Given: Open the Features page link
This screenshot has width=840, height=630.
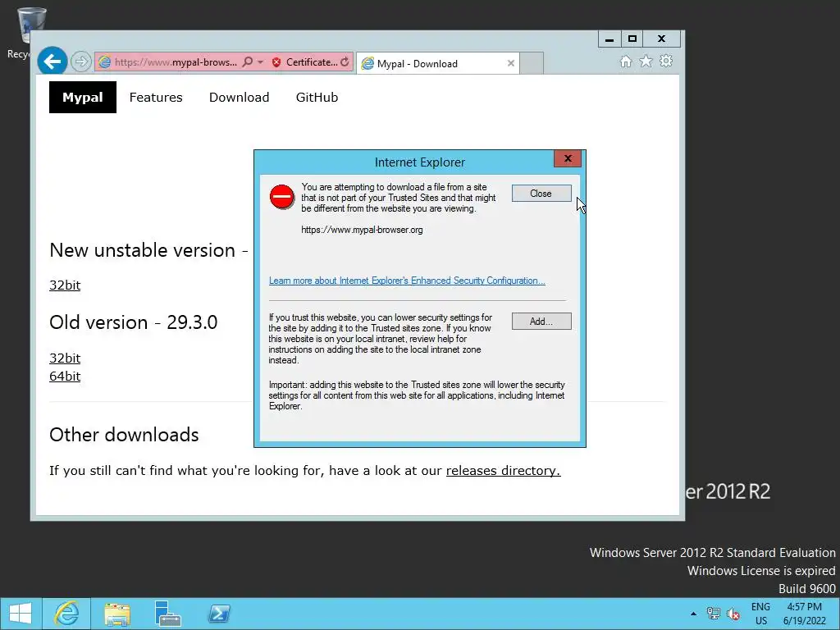Looking at the screenshot, I should tap(156, 97).
